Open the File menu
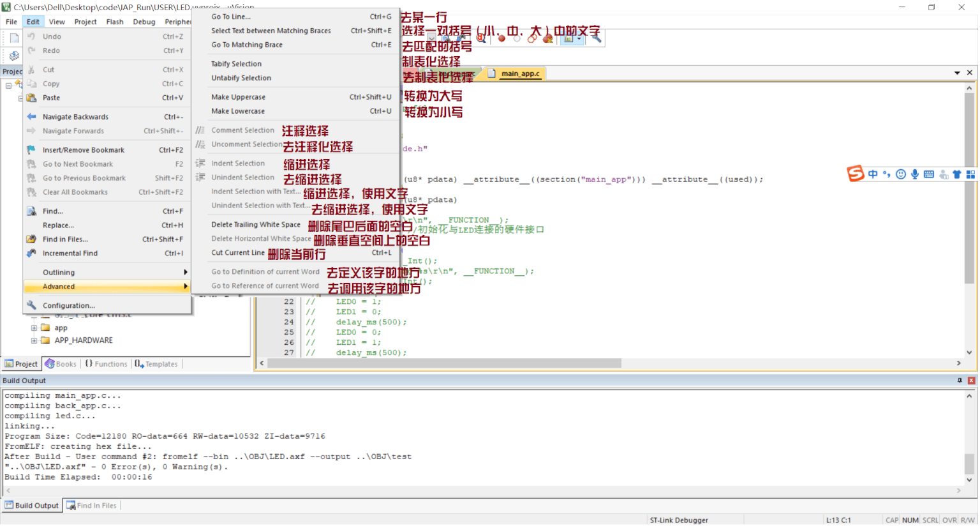This screenshot has height=530, width=980. tap(11, 22)
